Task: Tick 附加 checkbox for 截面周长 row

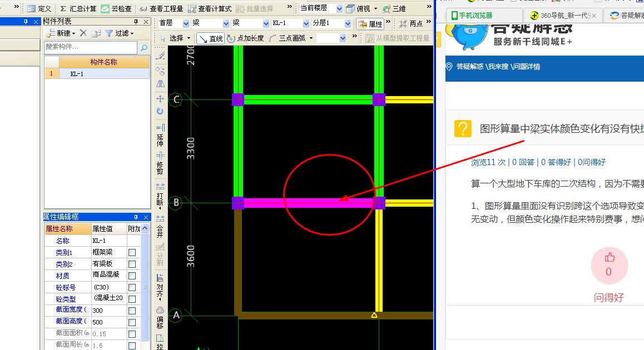Action: (x=132, y=346)
